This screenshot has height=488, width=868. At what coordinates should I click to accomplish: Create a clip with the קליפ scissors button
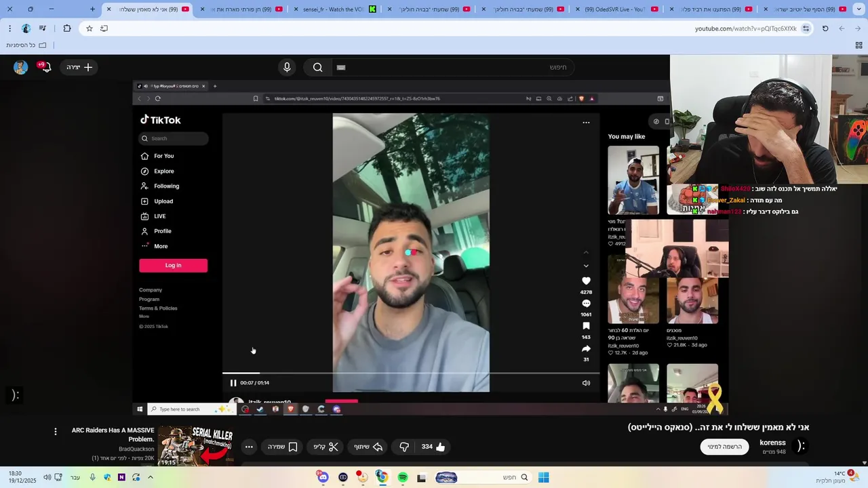click(x=325, y=447)
